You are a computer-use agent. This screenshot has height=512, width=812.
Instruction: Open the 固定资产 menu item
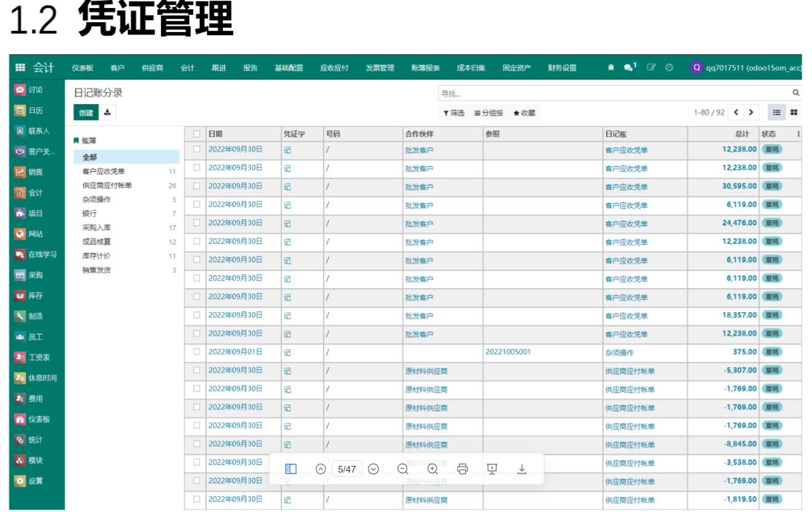coord(516,68)
